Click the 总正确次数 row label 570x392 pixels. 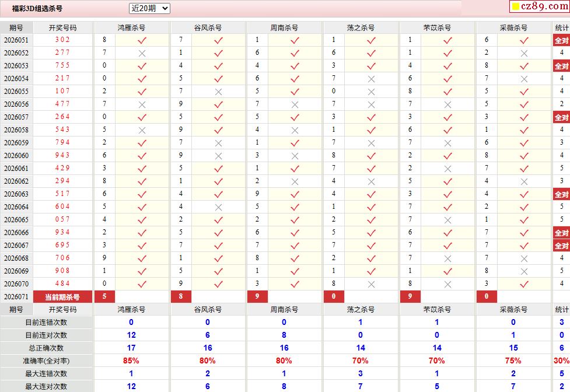[46, 348]
